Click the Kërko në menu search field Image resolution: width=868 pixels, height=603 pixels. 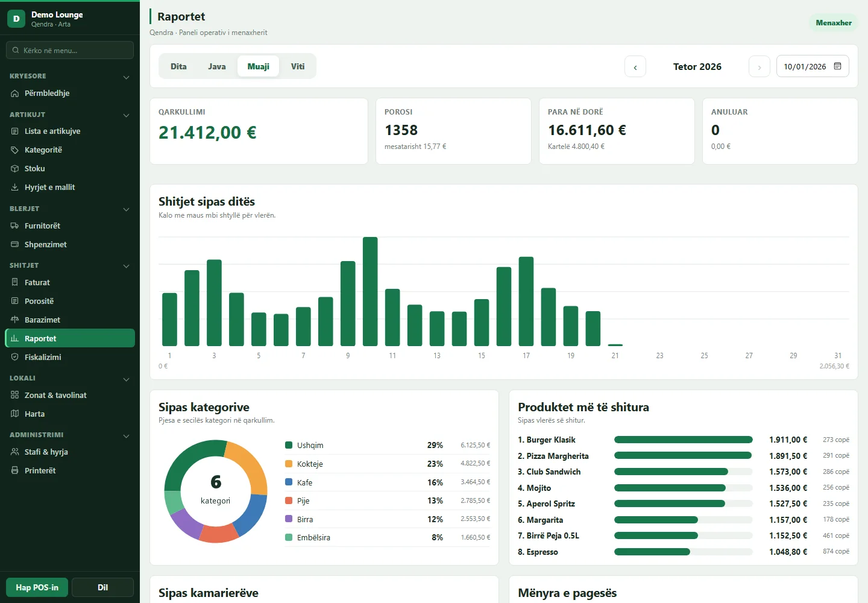(x=70, y=50)
